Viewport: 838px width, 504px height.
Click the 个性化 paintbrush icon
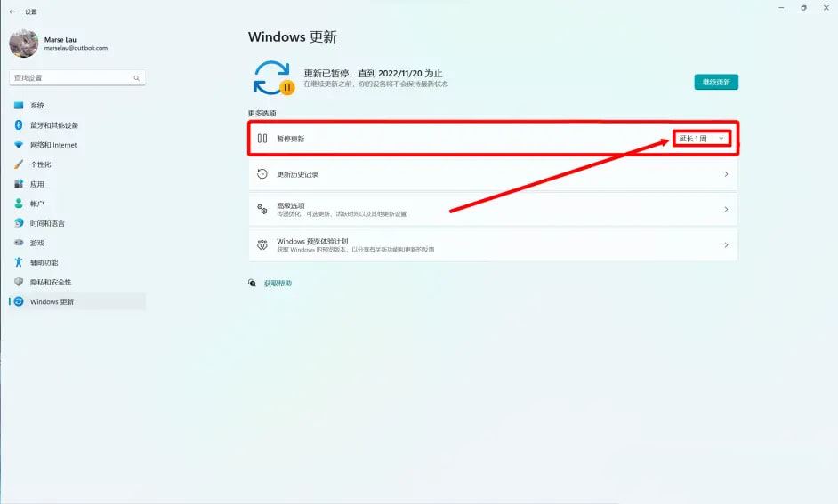[x=19, y=164]
